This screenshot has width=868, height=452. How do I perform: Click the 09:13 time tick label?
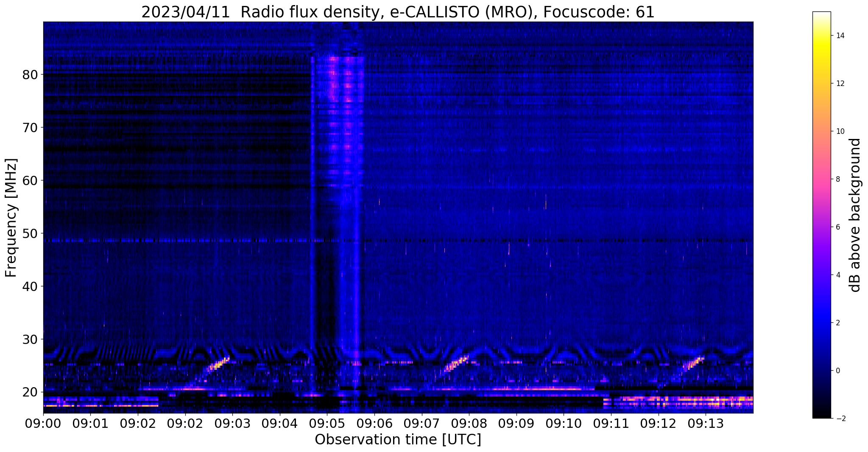[705, 423]
